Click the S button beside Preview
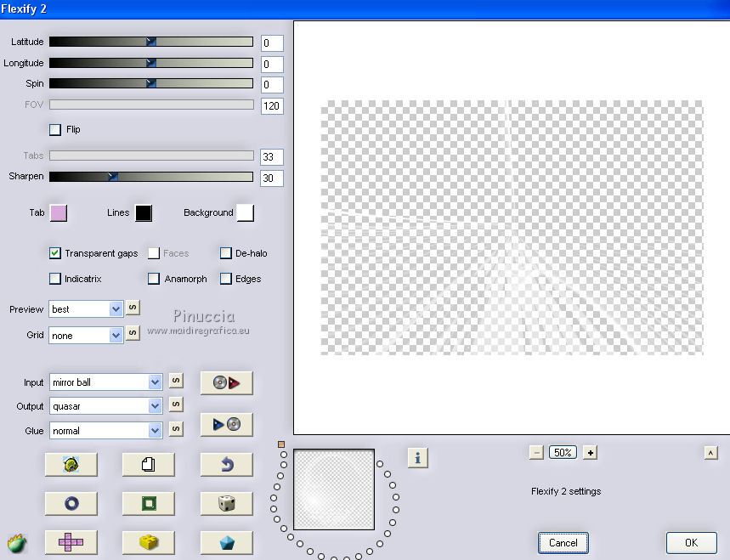The image size is (730, 560). coord(133,308)
